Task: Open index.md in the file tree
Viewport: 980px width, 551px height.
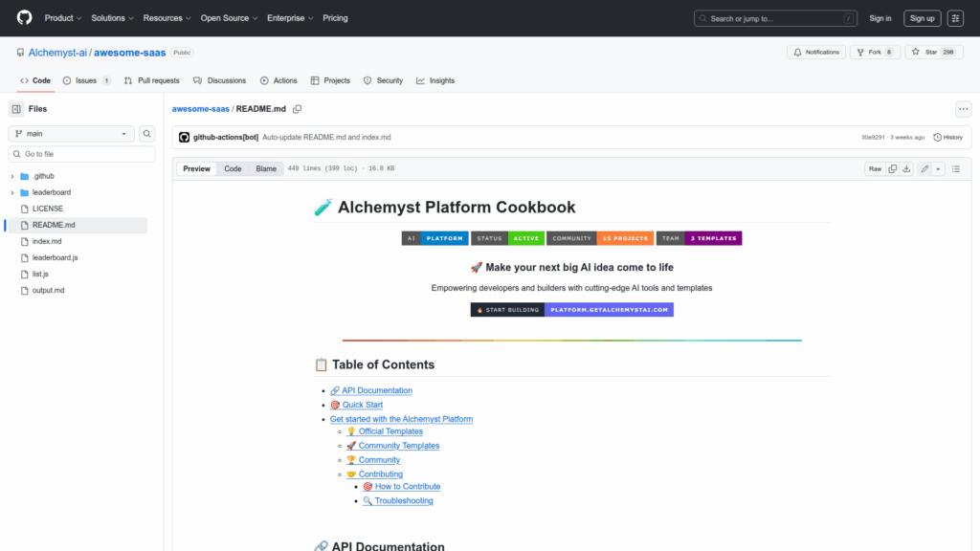Action: click(47, 241)
